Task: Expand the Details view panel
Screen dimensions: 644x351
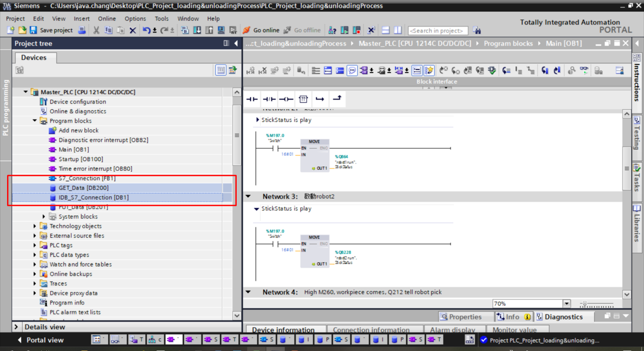Action: pos(16,327)
